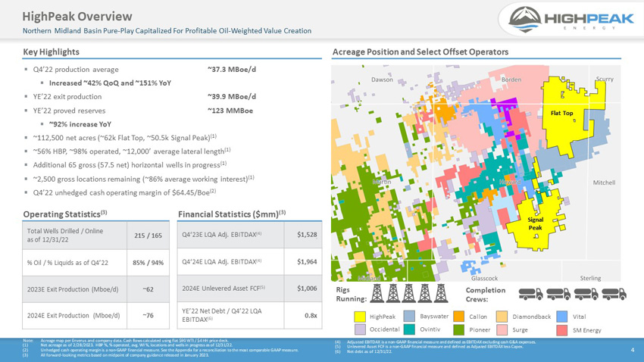Click the ~123 MMBoe value

point(230,111)
